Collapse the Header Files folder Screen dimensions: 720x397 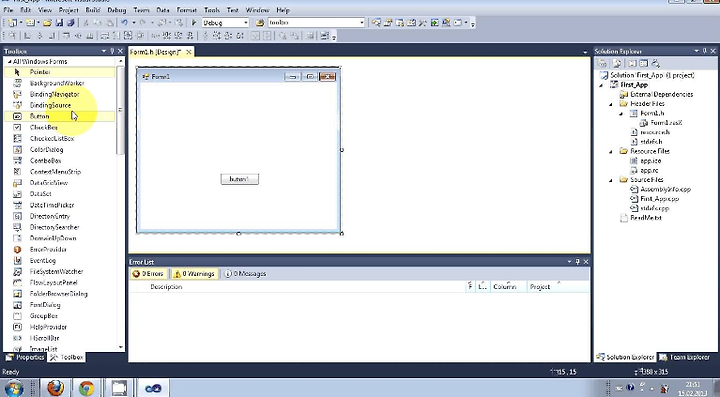[611, 104]
